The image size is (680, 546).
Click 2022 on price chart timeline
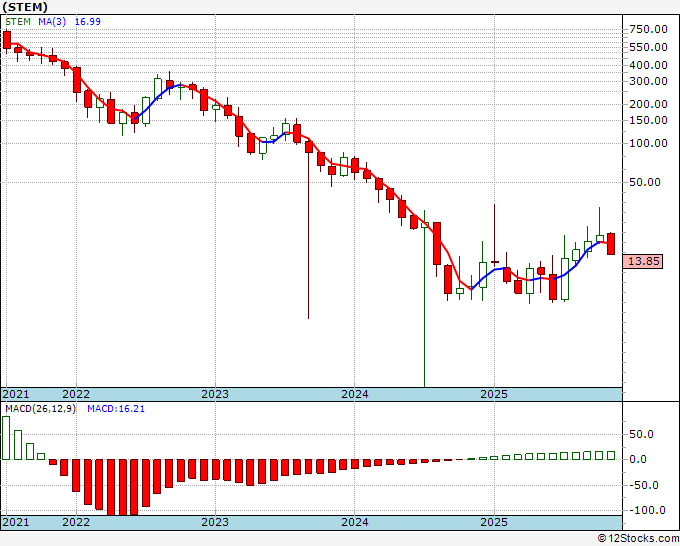pos(76,394)
